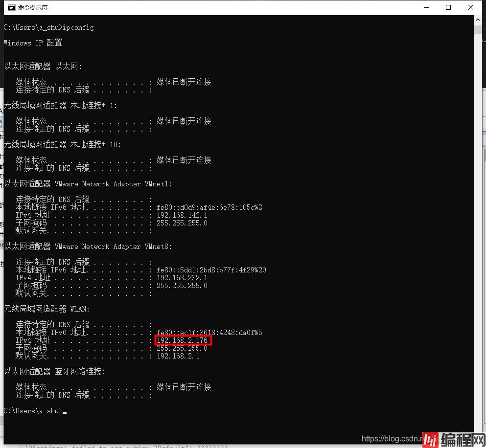Minimize the Command Prompt window

pyautogui.click(x=425, y=7)
